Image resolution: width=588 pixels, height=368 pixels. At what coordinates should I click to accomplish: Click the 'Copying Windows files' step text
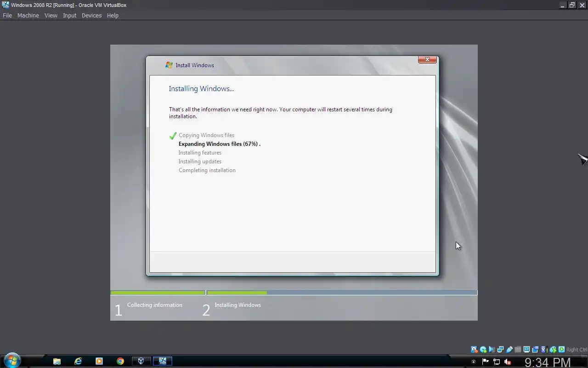(206, 135)
